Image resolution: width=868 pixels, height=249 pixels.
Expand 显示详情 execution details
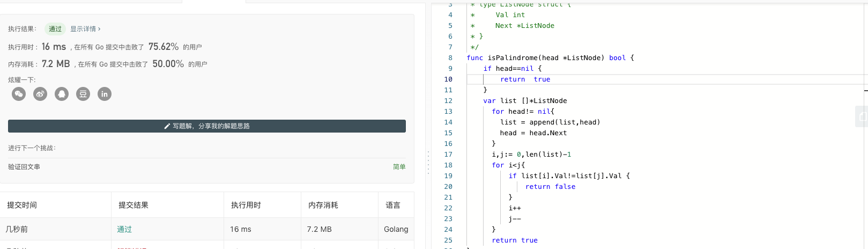(85, 29)
